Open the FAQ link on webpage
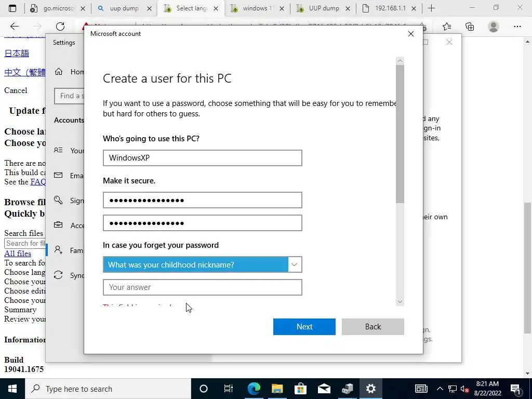 pyautogui.click(x=38, y=182)
